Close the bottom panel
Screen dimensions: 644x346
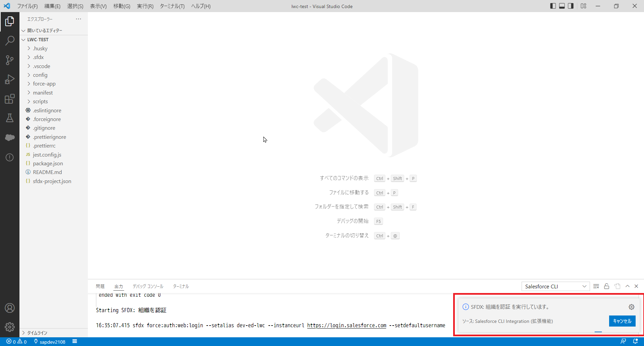click(636, 286)
